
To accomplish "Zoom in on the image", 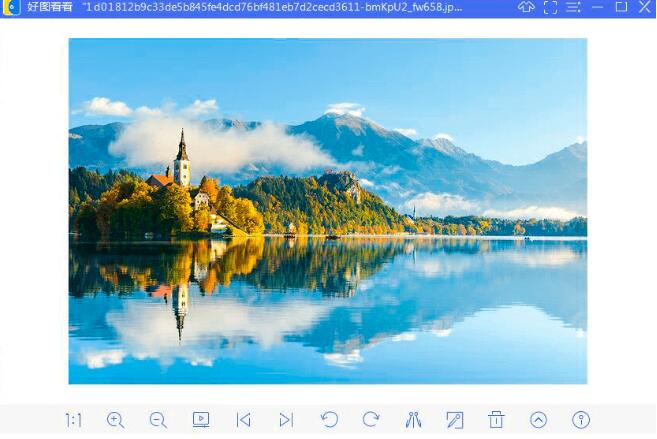I will pyautogui.click(x=116, y=420).
